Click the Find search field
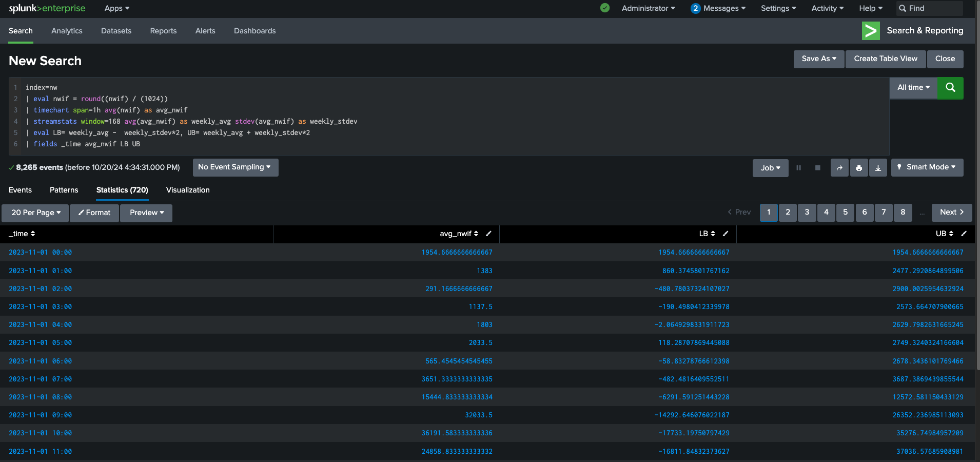980x462 pixels. click(x=930, y=8)
